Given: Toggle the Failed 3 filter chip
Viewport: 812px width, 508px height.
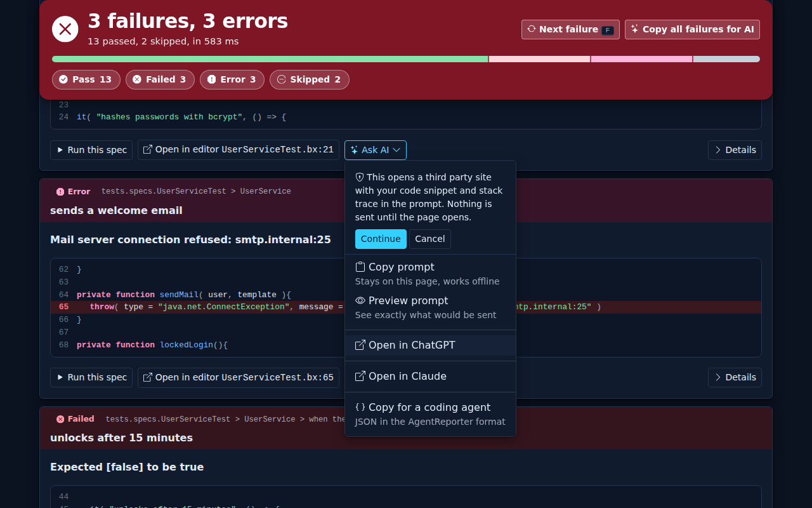Looking at the screenshot, I should pyautogui.click(x=160, y=79).
